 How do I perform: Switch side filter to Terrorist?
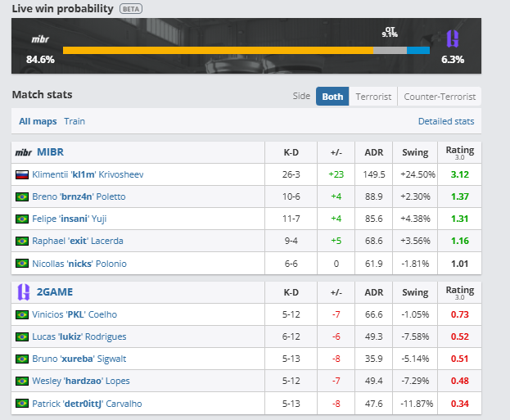click(373, 97)
